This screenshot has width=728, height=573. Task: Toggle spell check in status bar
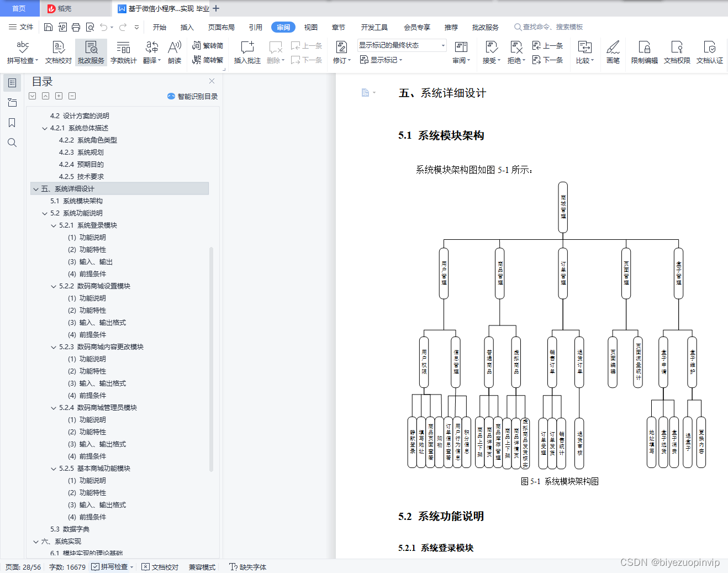113,567
